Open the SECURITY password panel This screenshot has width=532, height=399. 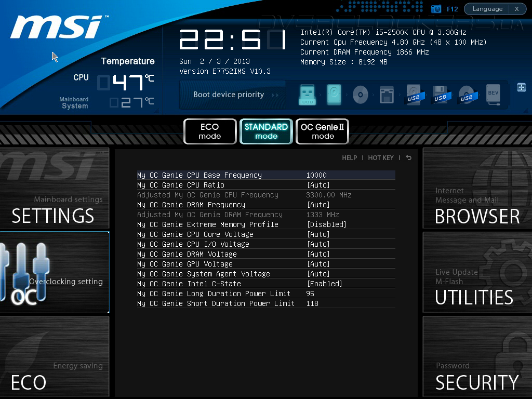click(477, 356)
